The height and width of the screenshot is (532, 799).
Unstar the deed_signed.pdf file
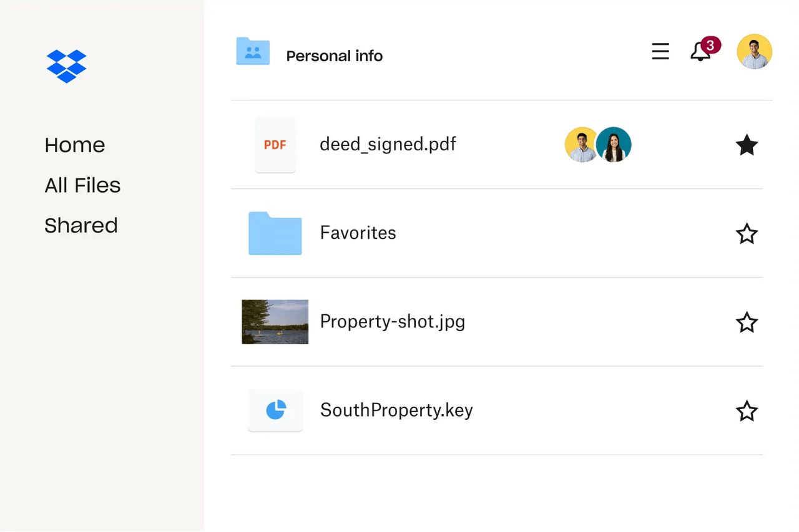point(747,145)
